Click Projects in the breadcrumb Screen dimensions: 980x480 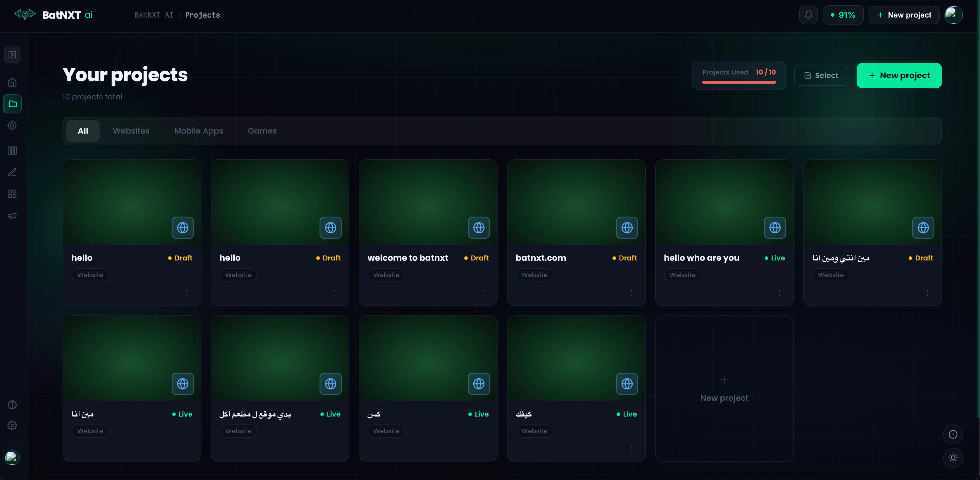[x=202, y=15]
